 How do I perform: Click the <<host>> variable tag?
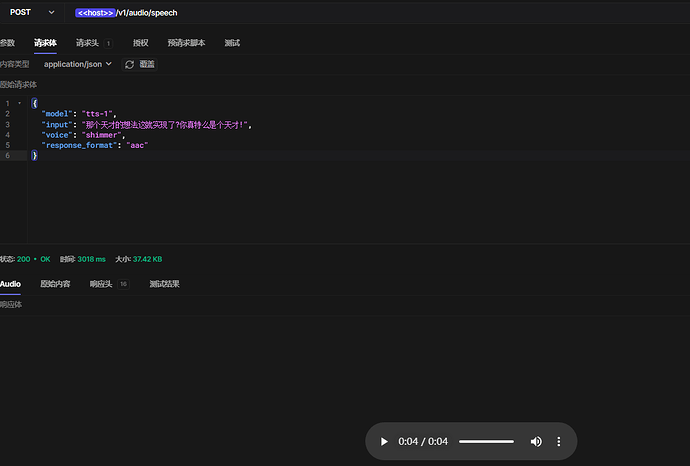tap(95, 13)
